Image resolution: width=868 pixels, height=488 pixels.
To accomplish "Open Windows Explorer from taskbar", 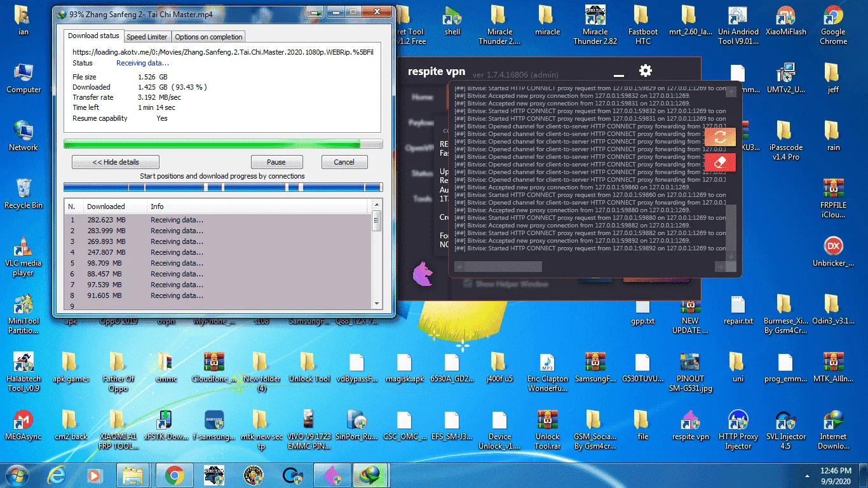I will click(x=133, y=475).
